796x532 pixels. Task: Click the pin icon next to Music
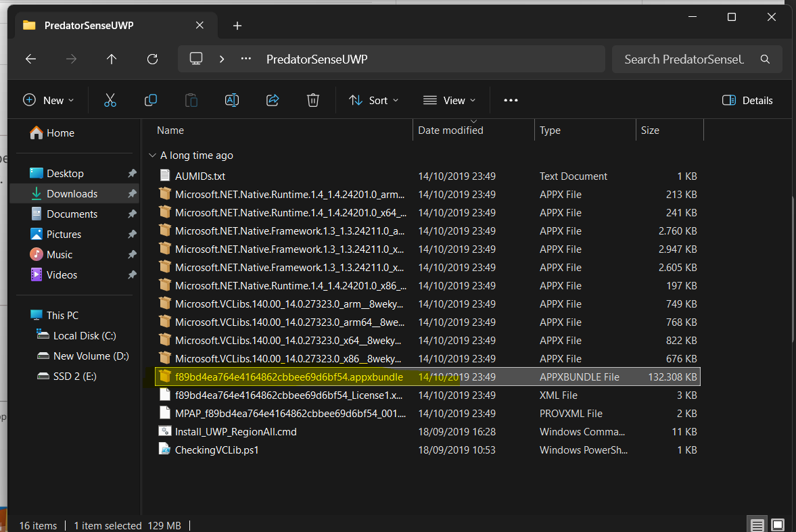click(x=132, y=254)
